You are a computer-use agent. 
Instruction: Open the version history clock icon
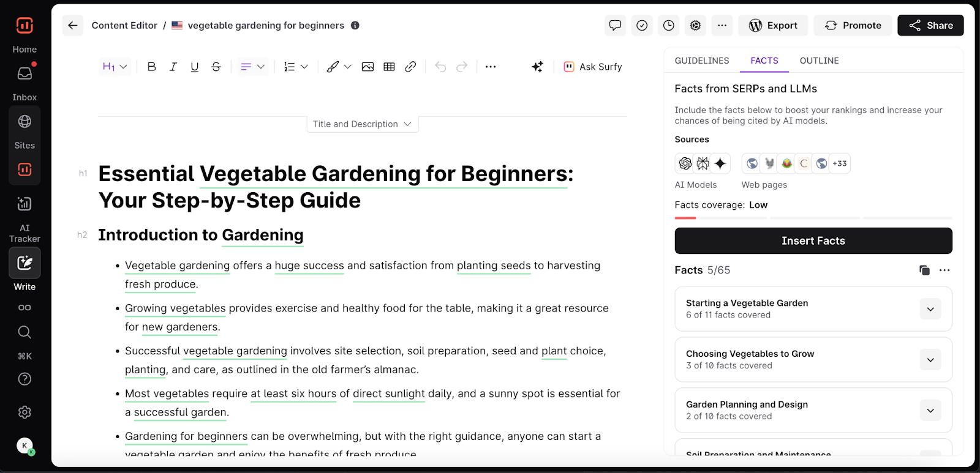coord(669,25)
